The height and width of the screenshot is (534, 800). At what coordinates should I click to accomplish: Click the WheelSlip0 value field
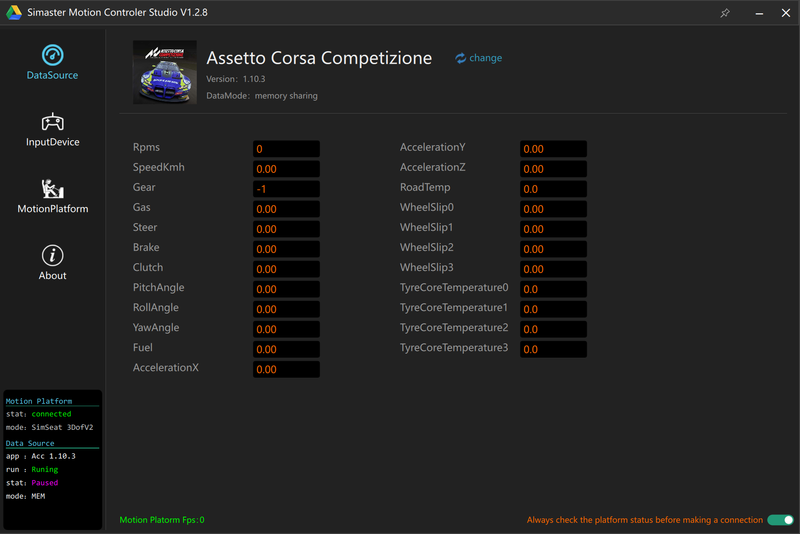coord(553,209)
